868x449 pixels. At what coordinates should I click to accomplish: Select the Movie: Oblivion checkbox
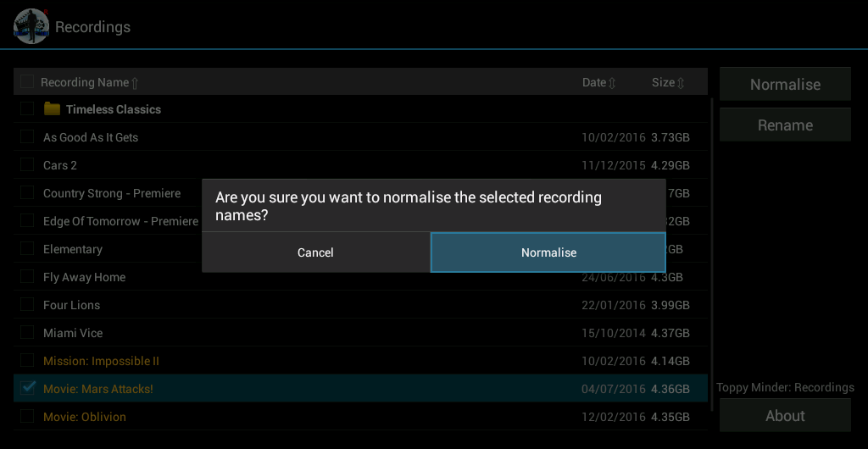click(27, 417)
